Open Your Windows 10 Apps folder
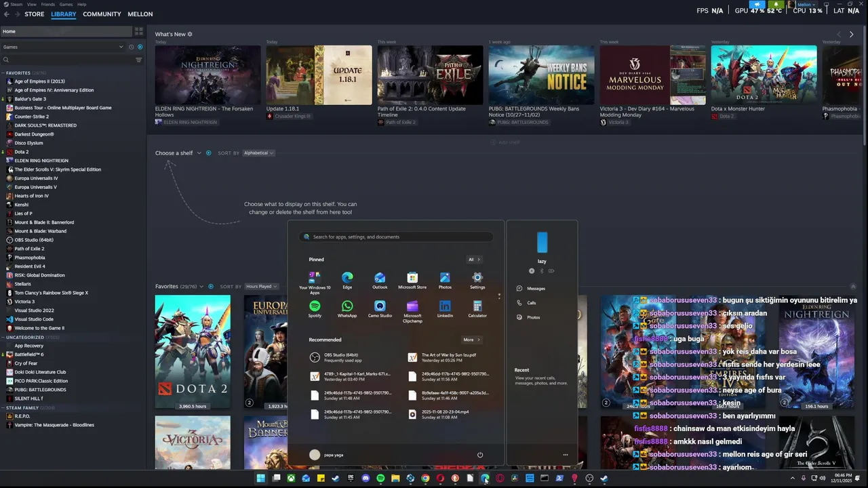868x488 pixels. [x=315, y=283]
